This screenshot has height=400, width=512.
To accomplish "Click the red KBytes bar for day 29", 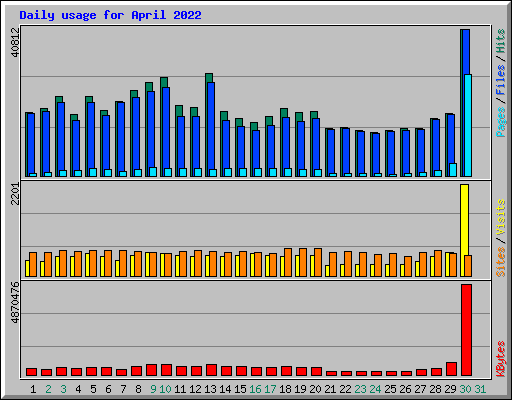I will click(x=451, y=369).
